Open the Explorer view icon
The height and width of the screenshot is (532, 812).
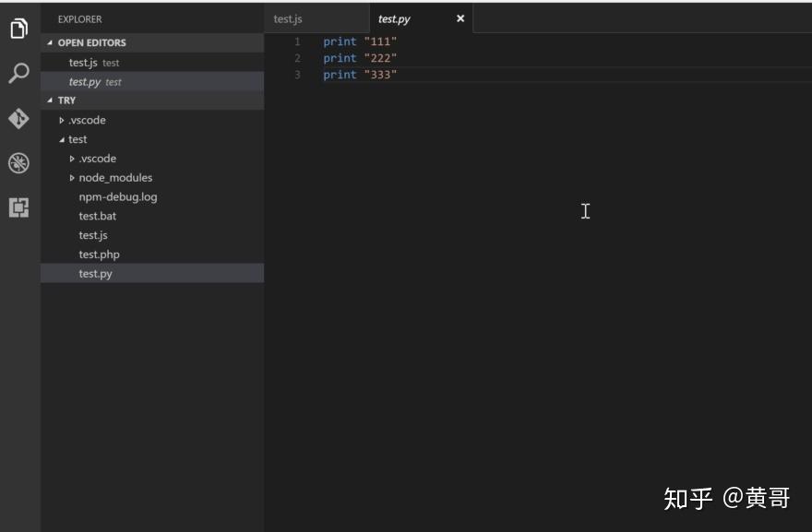coord(19,29)
